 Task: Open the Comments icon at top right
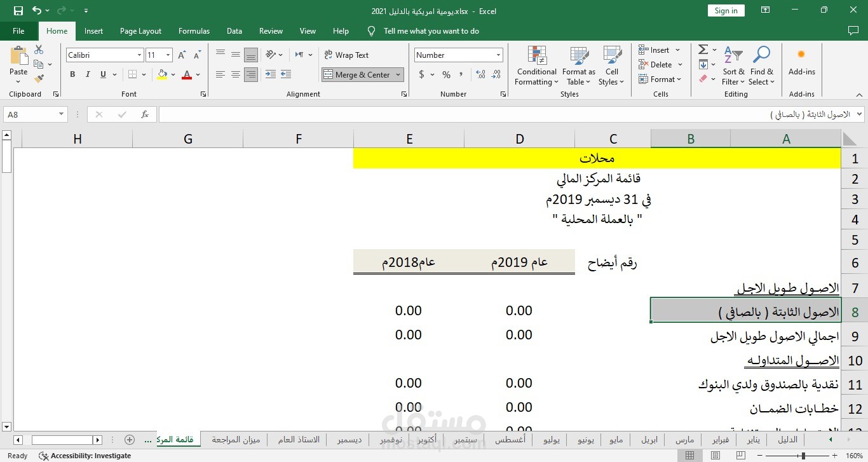853,31
